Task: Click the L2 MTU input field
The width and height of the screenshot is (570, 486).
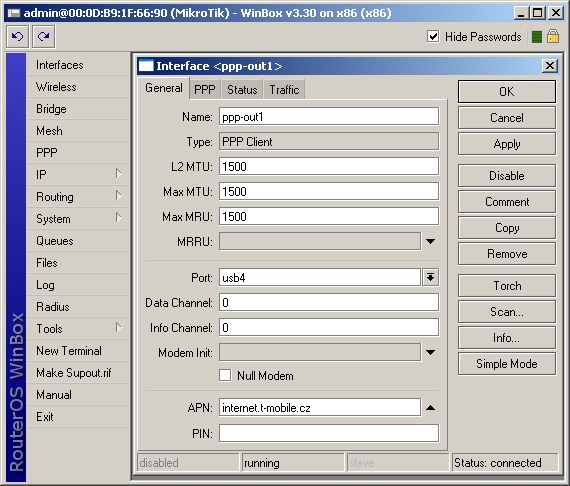Action: 329,166
